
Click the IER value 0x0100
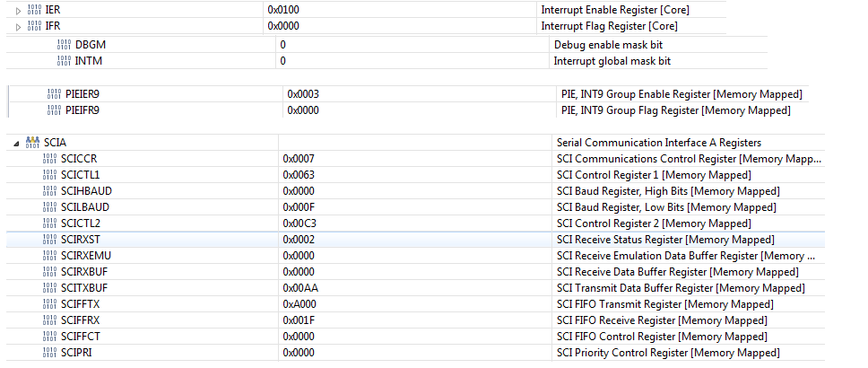[x=283, y=10]
